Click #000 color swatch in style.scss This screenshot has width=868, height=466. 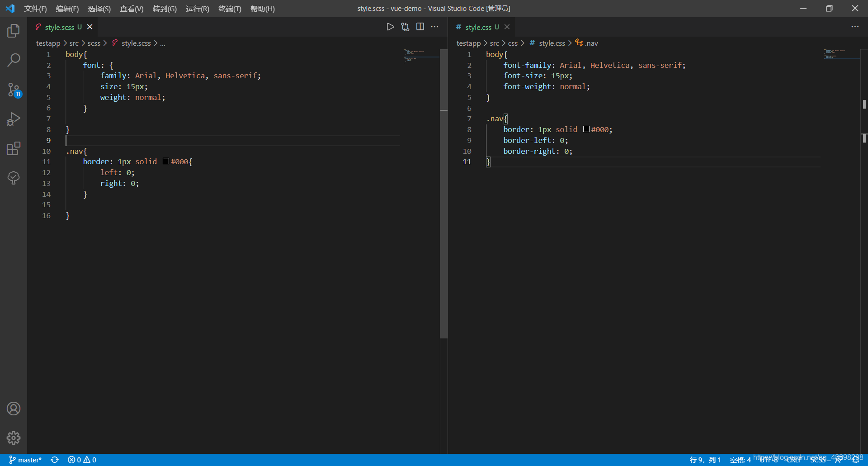pos(166,162)
